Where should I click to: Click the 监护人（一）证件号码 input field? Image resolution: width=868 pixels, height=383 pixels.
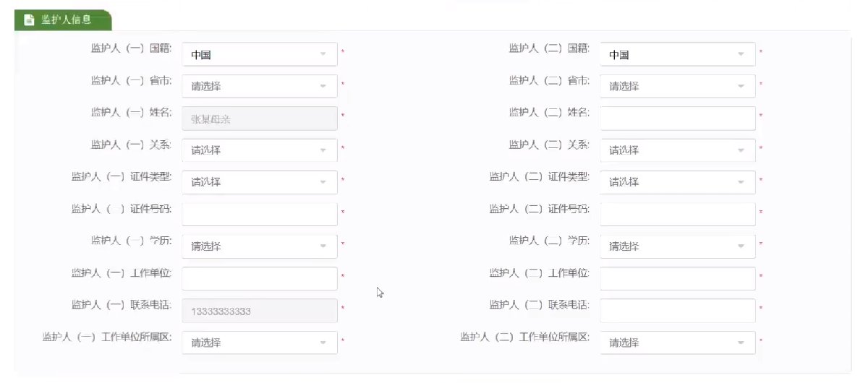(x=259, y=214)
